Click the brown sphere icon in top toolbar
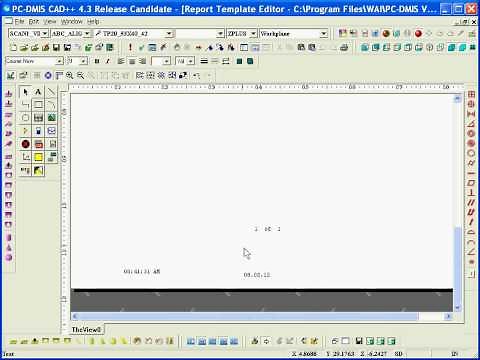This screenshot has height=360, width=480. (x=386, y=33)
